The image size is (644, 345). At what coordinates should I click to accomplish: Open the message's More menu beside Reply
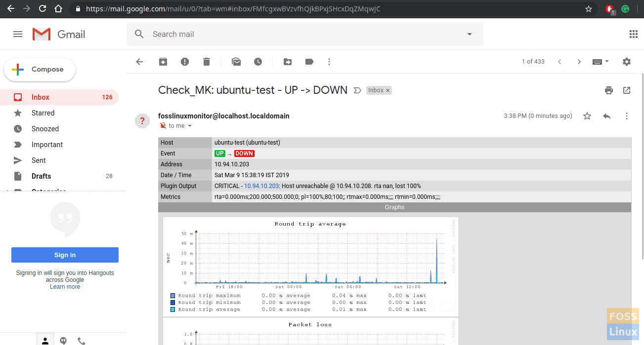[627, 116]
